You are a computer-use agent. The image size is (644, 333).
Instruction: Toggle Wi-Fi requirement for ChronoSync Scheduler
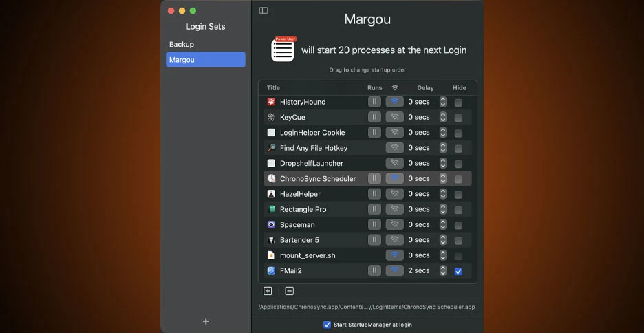click(x=395, y=179)
